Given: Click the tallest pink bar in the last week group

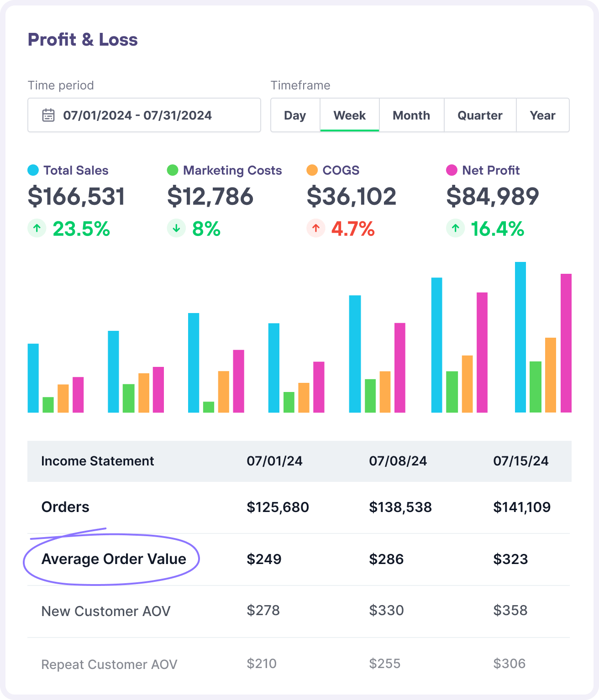Looking at the screenshot, I should pos(566,343).
